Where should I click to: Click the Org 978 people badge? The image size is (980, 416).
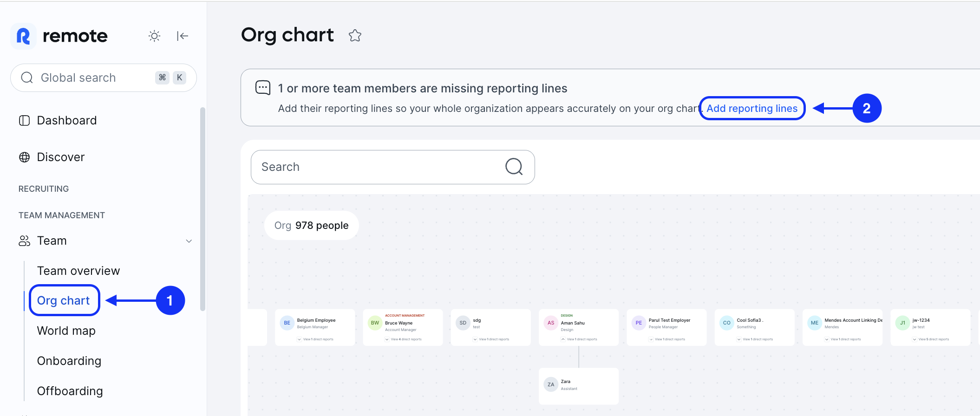coord(312,226)
